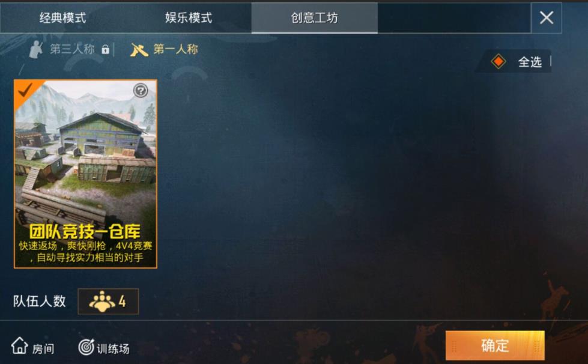Click the padlock icon beside 第三人称
Screen dimensions: 588x364
click(105, 49)
